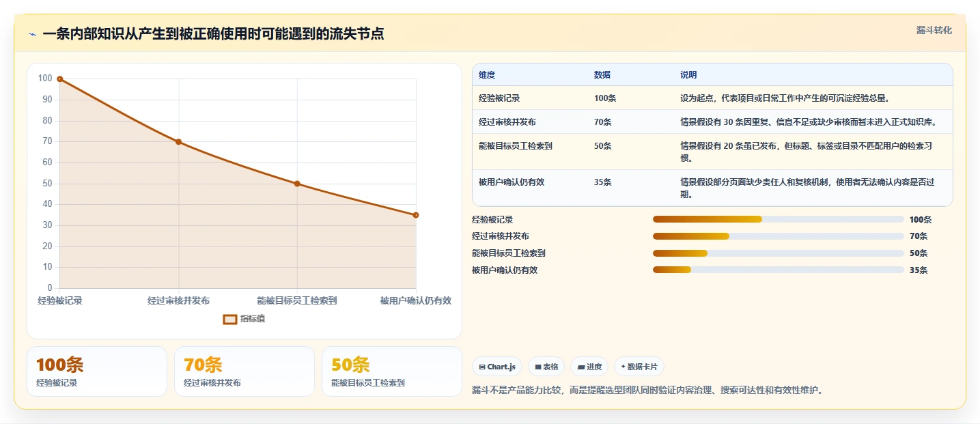Click the 50条 value beside the progress bar
The image size is (980, 424).
click(x=919, y=253)
